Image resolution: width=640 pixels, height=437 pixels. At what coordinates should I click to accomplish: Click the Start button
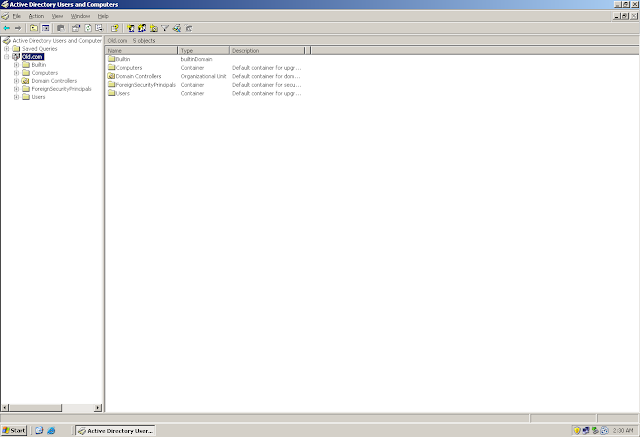point(14,430)
